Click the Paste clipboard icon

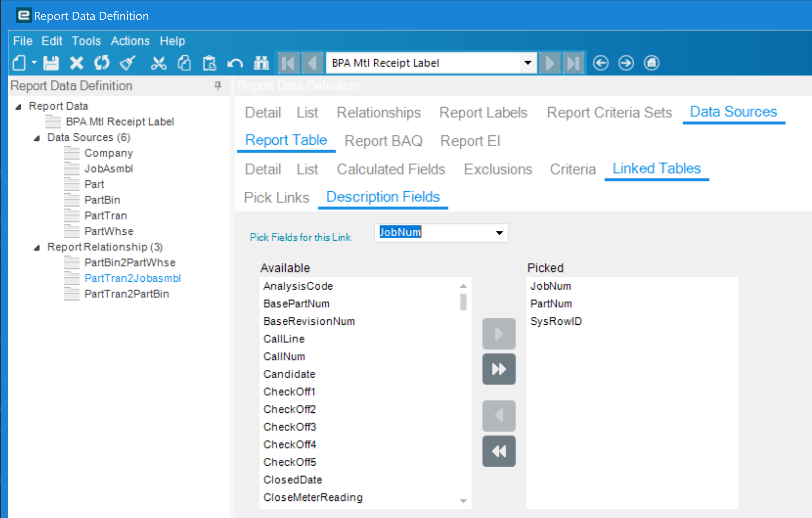tap(209, 63)
